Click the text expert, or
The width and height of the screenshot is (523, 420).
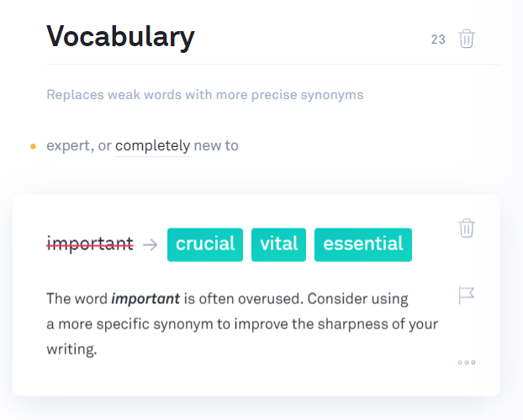tap(79, 145)
